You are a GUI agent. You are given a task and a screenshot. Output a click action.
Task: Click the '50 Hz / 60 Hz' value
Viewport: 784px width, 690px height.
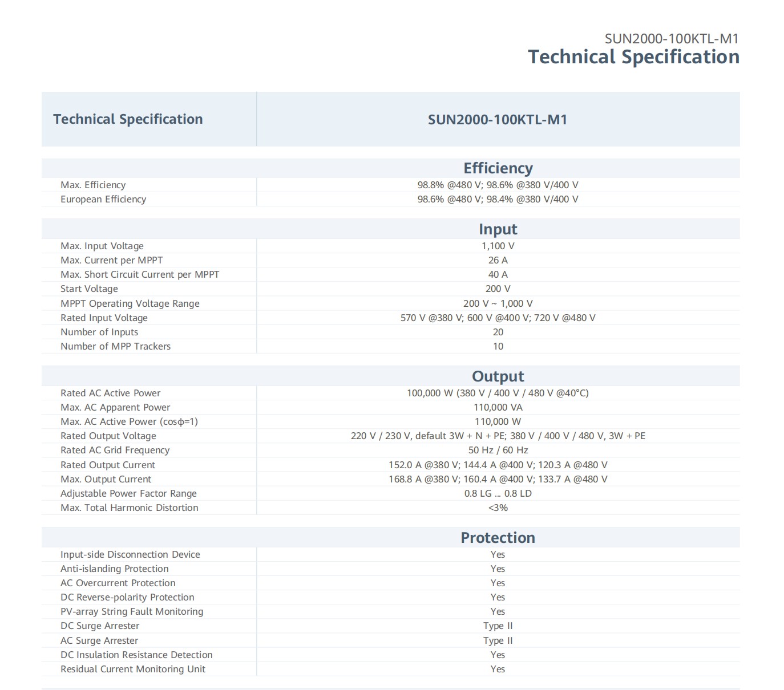click(x=498, y=450)
